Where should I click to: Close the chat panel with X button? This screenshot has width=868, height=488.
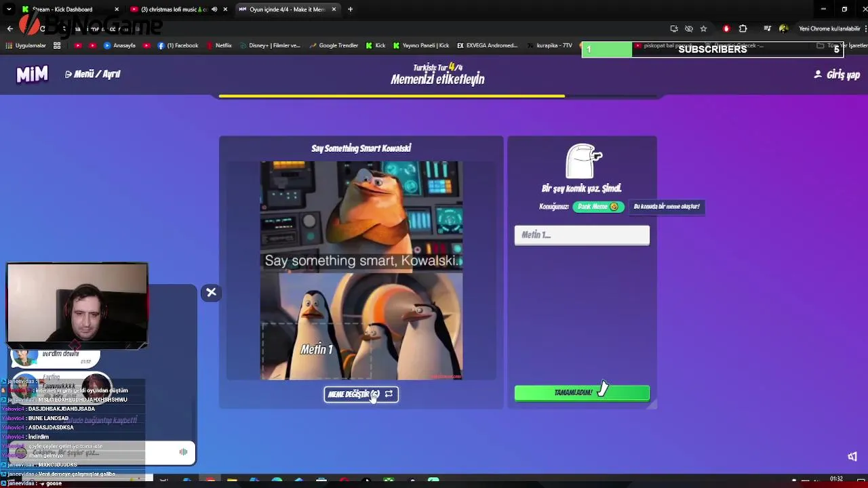point(211,292)
